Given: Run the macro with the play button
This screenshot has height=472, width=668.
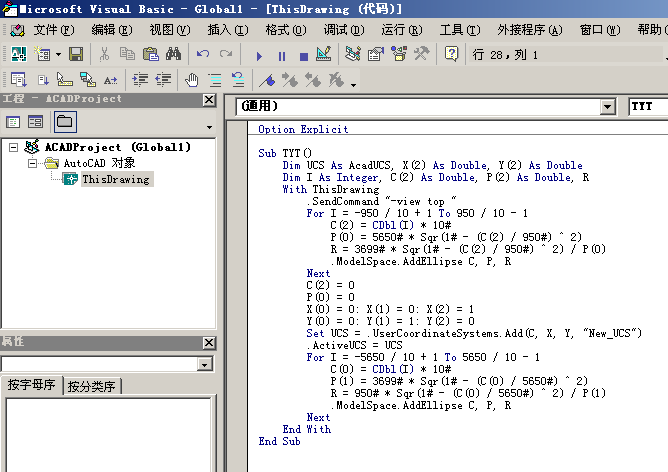Looking at the screenshot, I should [x=259, y=56].
